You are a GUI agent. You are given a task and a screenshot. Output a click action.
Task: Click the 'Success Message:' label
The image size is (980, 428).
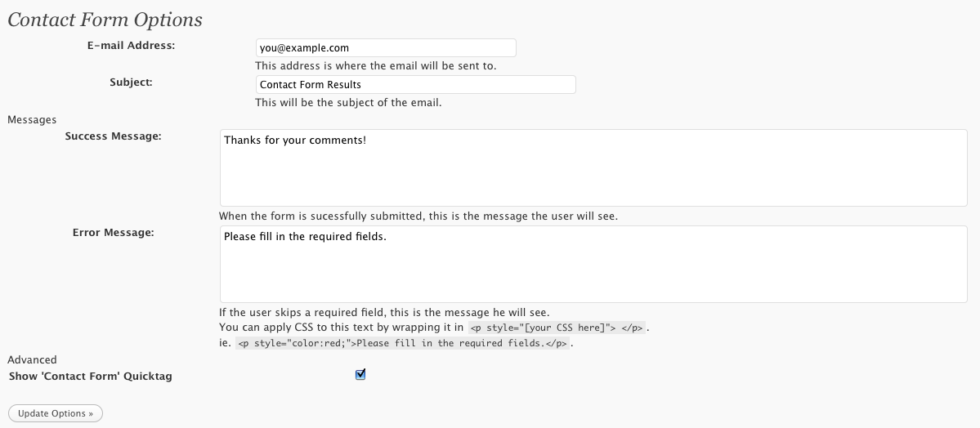click(x=113, y=136)
